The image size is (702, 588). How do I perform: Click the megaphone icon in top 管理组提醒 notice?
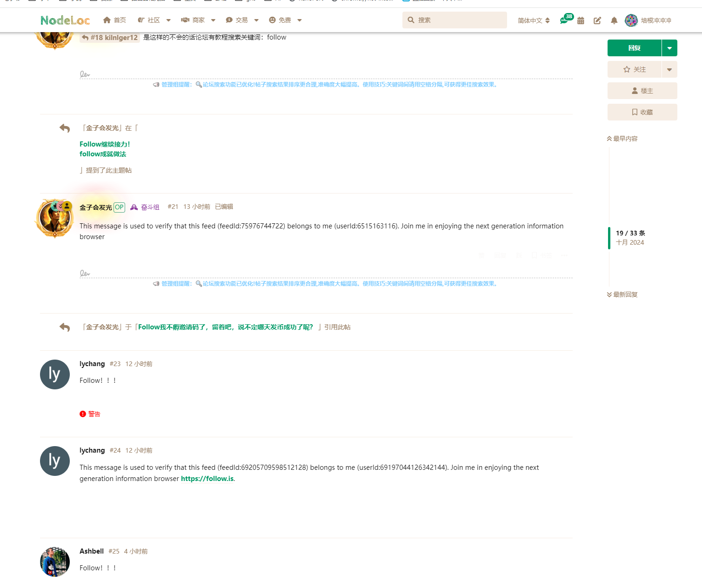156,85
